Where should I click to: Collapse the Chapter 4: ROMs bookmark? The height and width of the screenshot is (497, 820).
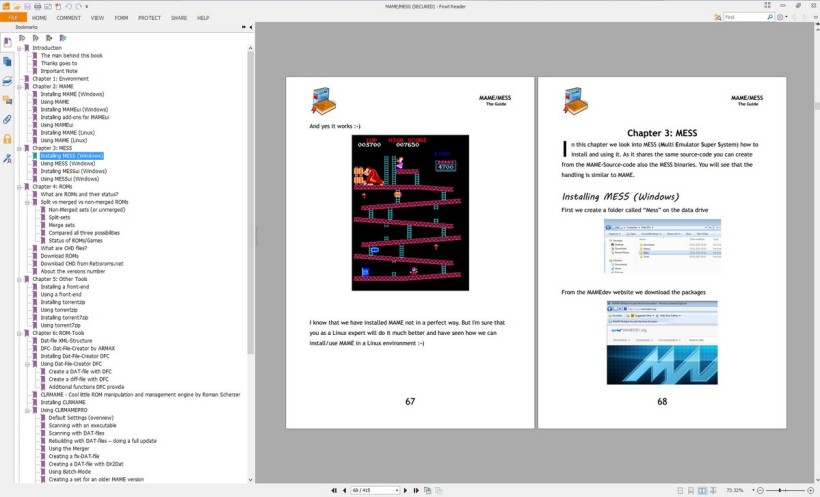tap(20, 186)
